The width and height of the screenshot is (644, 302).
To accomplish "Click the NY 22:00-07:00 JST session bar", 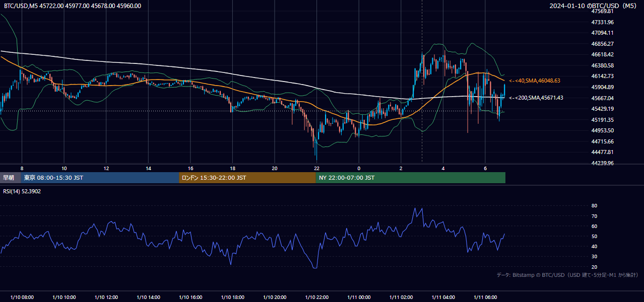I will click(x=411, y=178).
